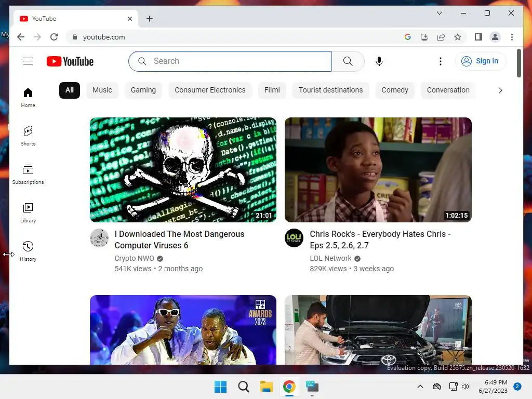Click the browser forward arrow
The image size is (532, 399).
point(37,37)
